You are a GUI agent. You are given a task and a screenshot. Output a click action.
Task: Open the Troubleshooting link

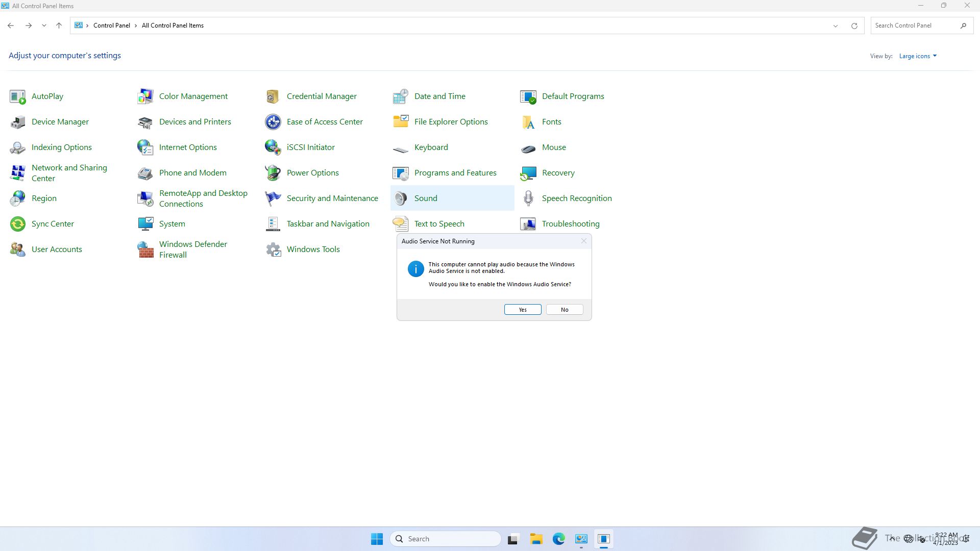tap(571, 224)
